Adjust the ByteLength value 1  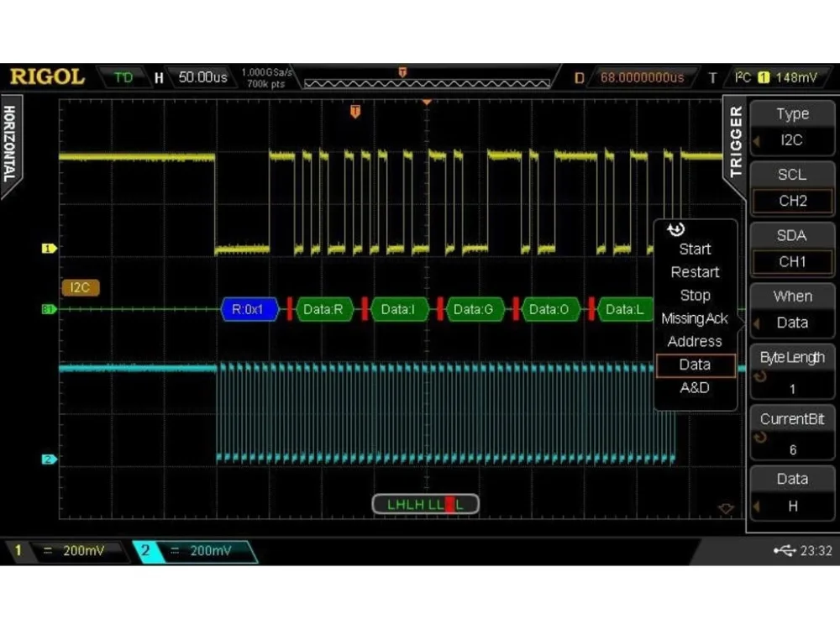tap(792, 371)
